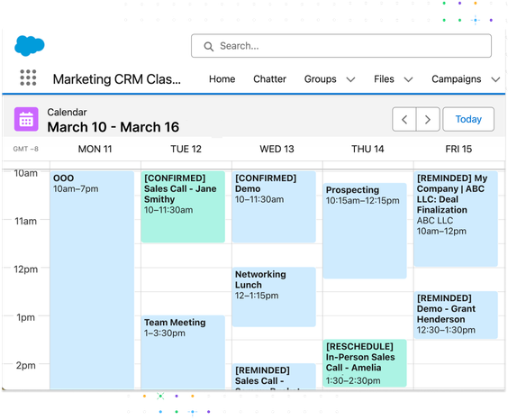
Task: Open In-Person Sales Call - Amelia event
Action: coord(365,363)
